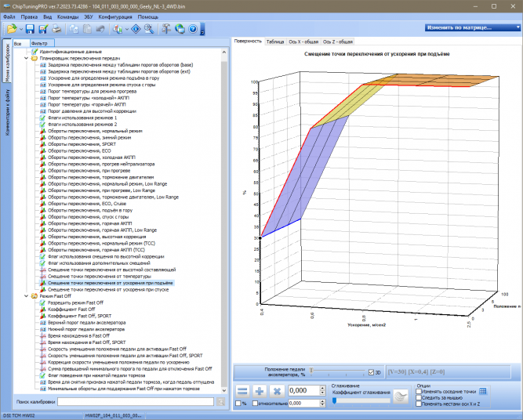The height and width of the screenshot is (420, 523).
Task: Enable the 'относительно' checkbox
Action: tap(255, 404)
